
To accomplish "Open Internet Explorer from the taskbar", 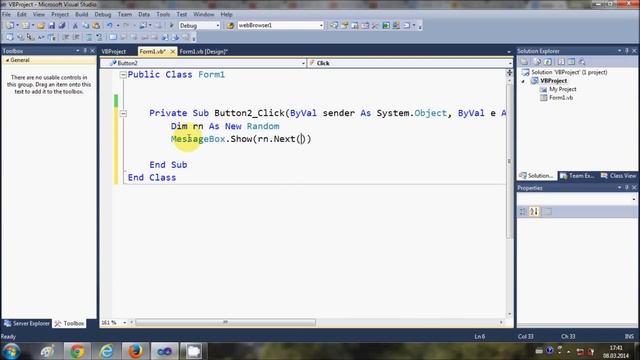I will (x=106, y=351).
